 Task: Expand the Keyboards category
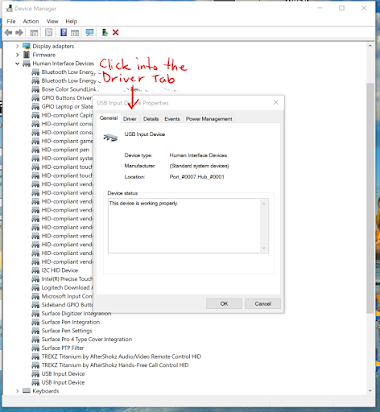17,391
